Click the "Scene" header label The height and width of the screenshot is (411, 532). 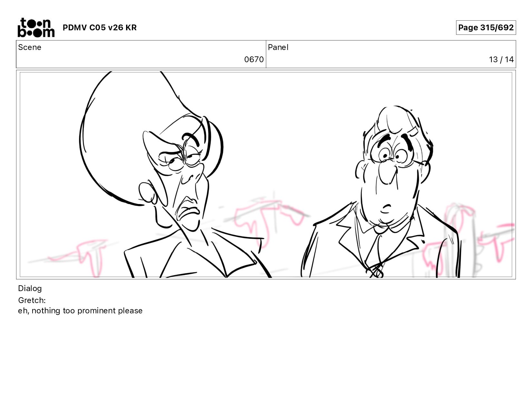coord(30,47)
